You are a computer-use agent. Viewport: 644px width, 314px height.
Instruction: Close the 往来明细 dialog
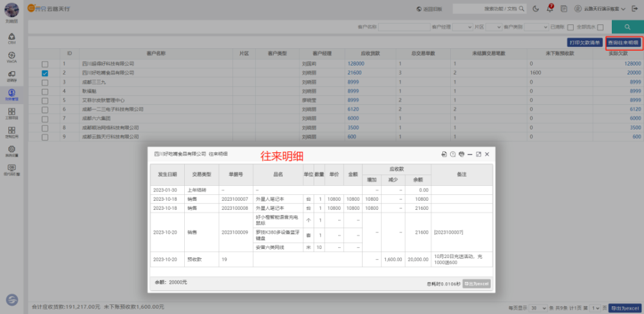coord(487,154)
